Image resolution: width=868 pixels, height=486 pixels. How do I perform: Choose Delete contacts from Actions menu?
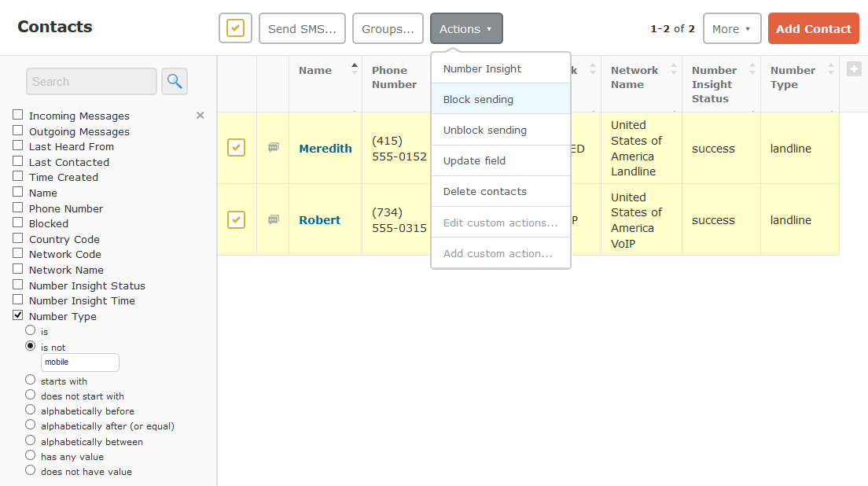pos(484,192)
